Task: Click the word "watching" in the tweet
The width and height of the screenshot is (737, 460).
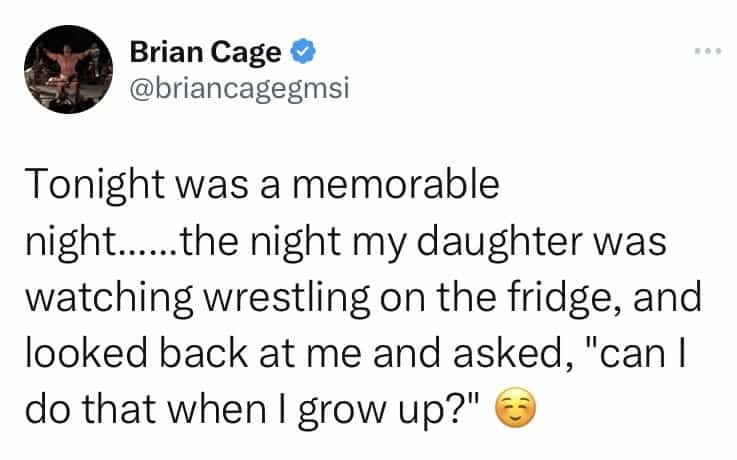Action: tap(100, 297)
